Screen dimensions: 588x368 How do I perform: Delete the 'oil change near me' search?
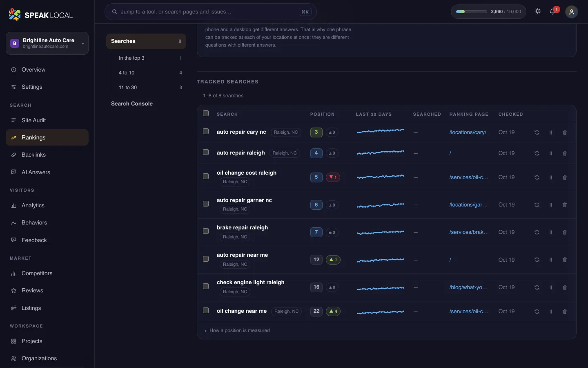[x=565, y=312]
